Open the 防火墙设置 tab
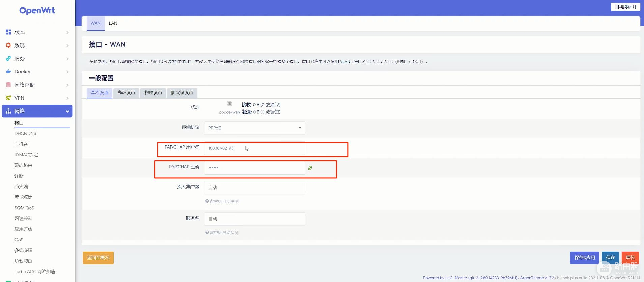644x282 pixels. pos(182,93)
